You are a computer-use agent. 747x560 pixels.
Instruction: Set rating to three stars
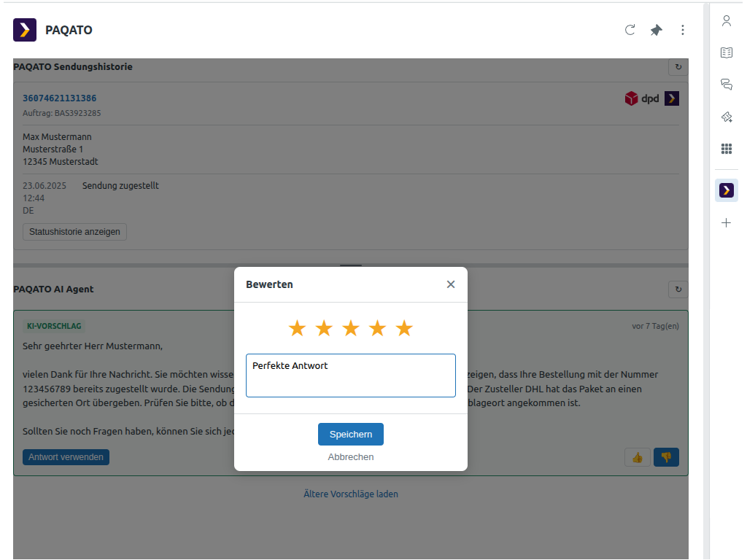tap(351, 329)
